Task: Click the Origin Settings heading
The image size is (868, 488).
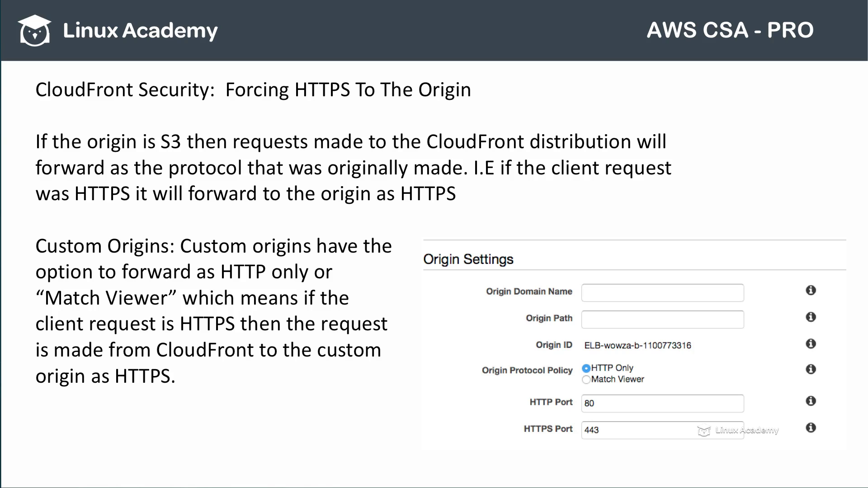Action: pos(468,259)
